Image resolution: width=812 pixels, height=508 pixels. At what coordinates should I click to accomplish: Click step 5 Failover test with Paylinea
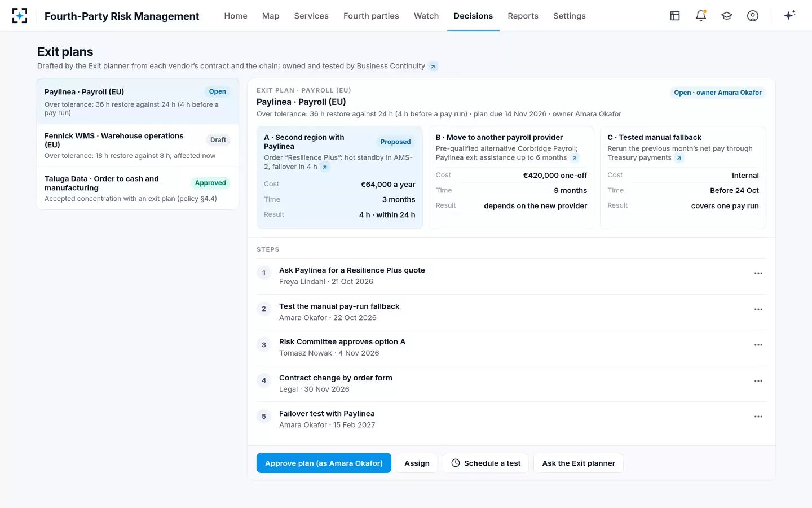point(511,419)
